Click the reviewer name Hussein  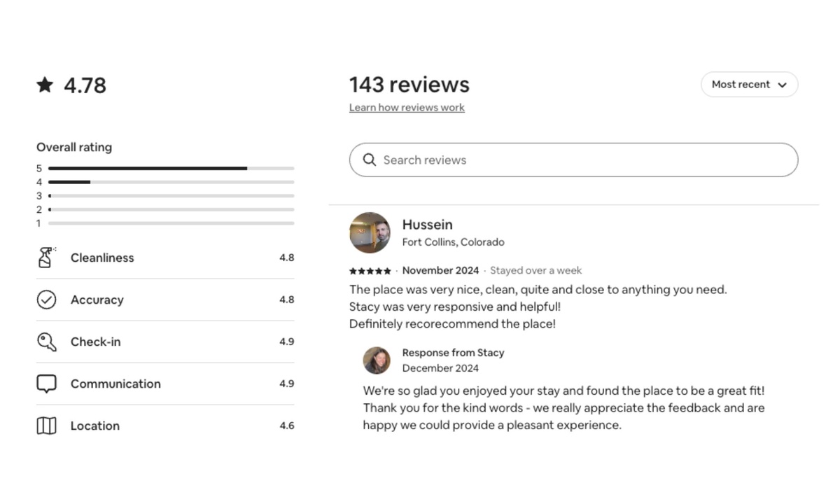pos(427,225)
